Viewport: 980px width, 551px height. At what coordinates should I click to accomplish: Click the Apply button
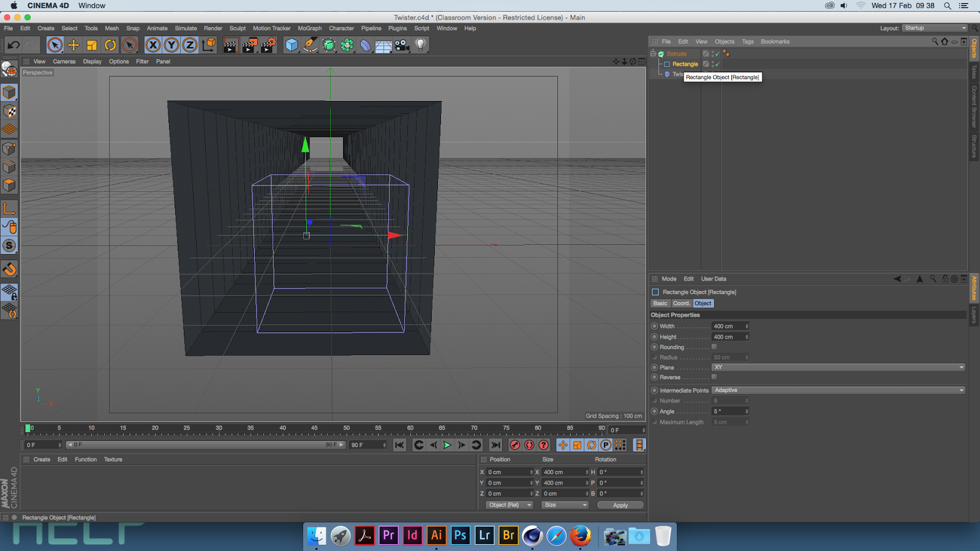coord(620,505)
